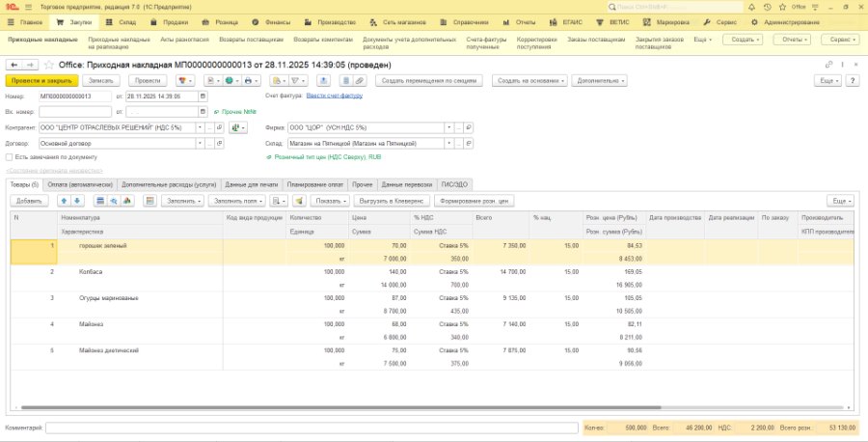Switch to 'Планирование оплат' tab
This screenshot has width=868, height=442.
click(x=315, y=184)
